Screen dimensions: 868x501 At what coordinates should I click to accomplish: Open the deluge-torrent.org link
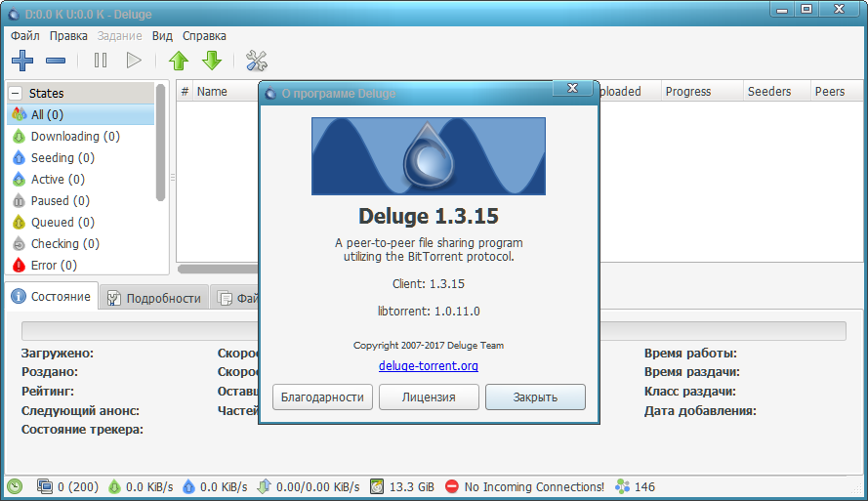tap(429, 365)
